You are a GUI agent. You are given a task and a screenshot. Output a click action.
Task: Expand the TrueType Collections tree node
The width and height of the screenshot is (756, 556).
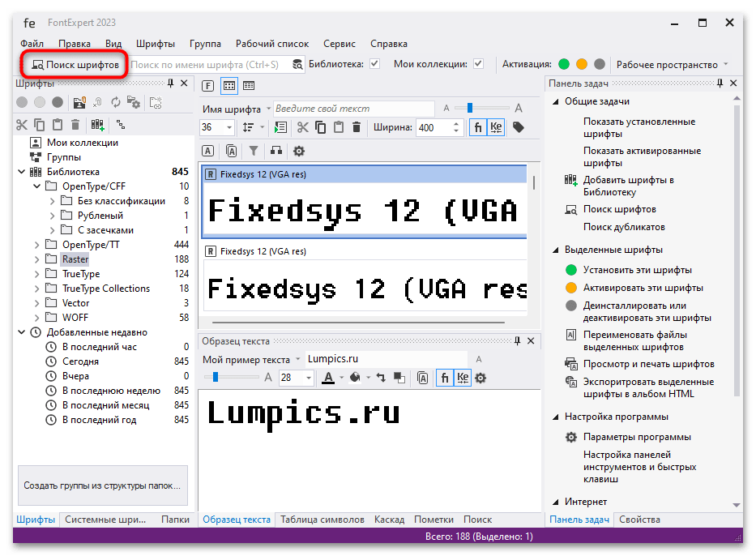[x=38, y=288]
